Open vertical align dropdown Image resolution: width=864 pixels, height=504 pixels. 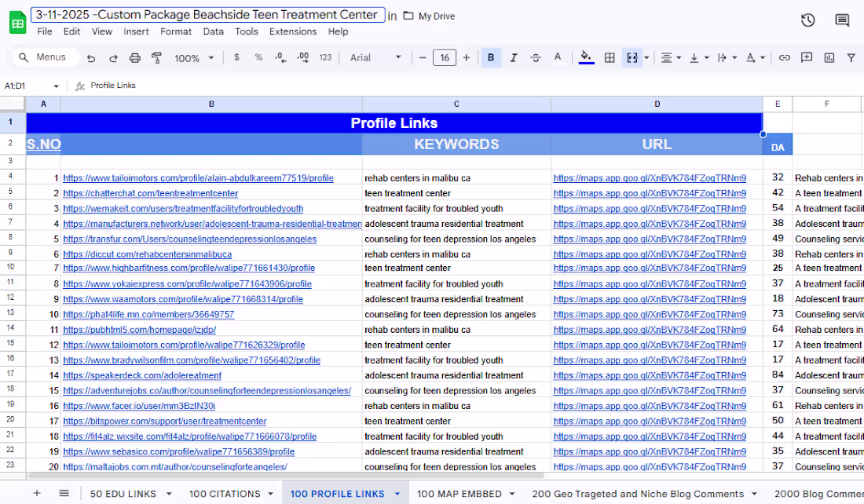click(x=699, y=57)
